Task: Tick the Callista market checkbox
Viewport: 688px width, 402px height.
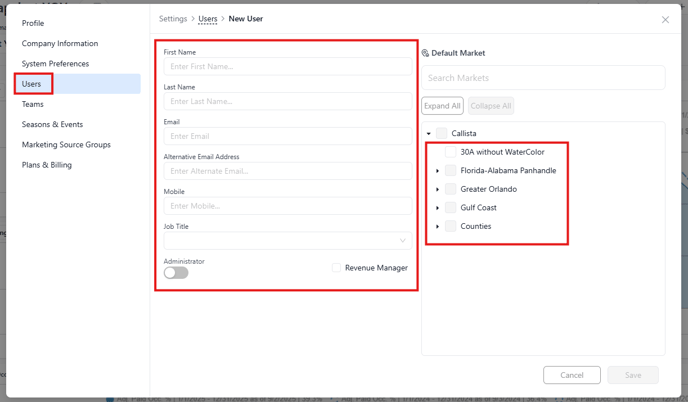Action: (441, 133)
